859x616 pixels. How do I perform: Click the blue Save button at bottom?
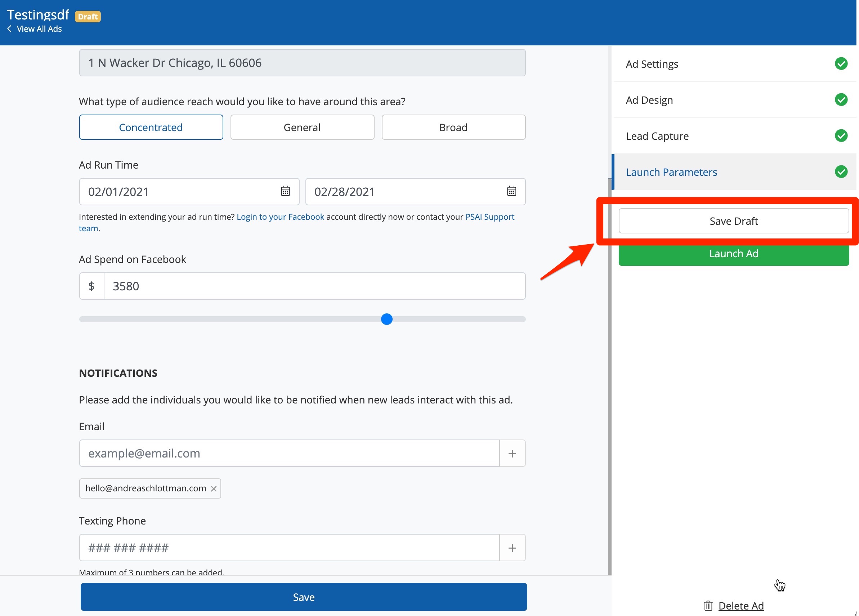[x=303, y=597]
